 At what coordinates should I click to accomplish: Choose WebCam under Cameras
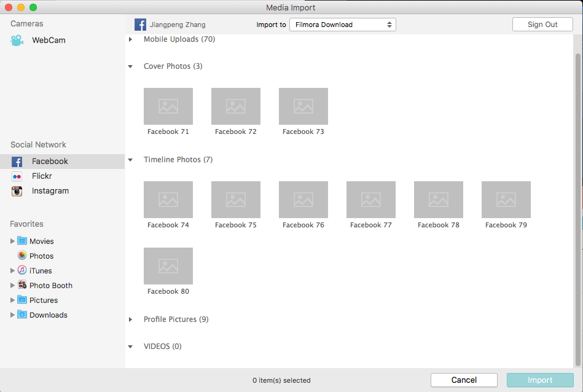click(x=49, y=40)
